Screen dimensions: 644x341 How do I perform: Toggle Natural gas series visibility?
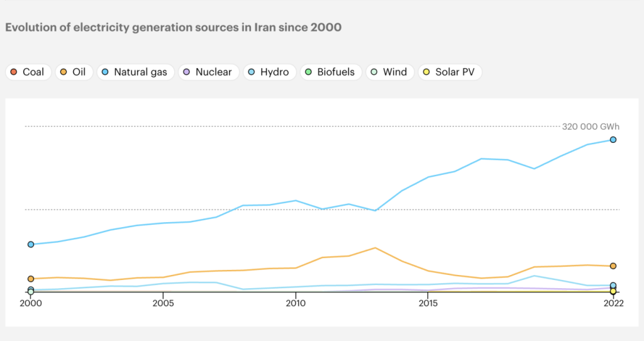[x=136, y=72]
